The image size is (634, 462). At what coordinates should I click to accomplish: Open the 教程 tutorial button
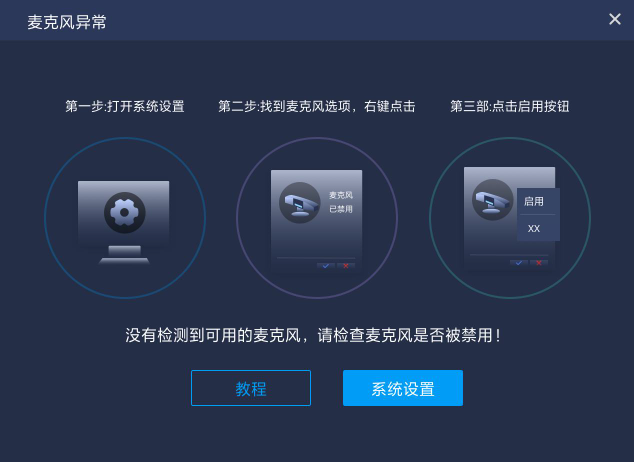pos(251,388)
